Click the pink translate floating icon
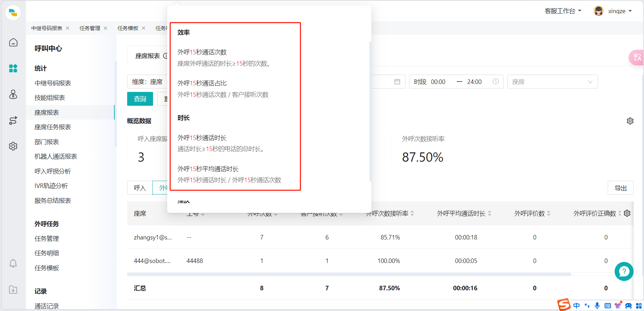The width and height of the screenshot is (644, 311). (637, 57)
